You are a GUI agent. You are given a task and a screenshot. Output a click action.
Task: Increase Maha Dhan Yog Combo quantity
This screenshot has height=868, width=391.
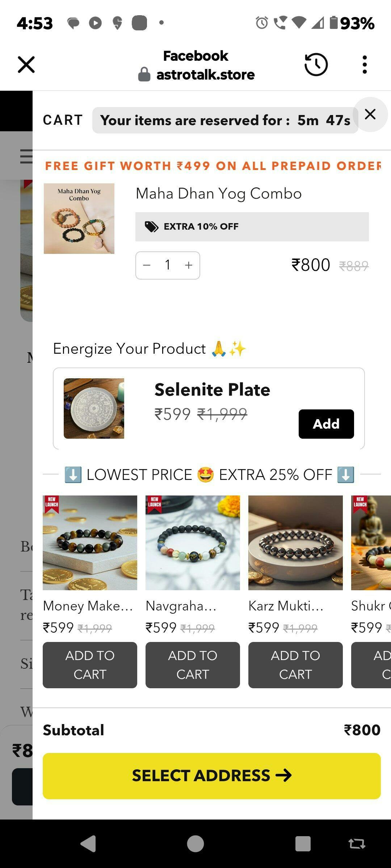point(189,265)
